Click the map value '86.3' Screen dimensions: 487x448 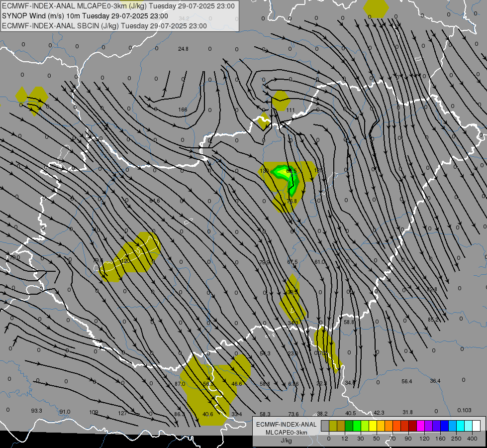coord(180,414)
